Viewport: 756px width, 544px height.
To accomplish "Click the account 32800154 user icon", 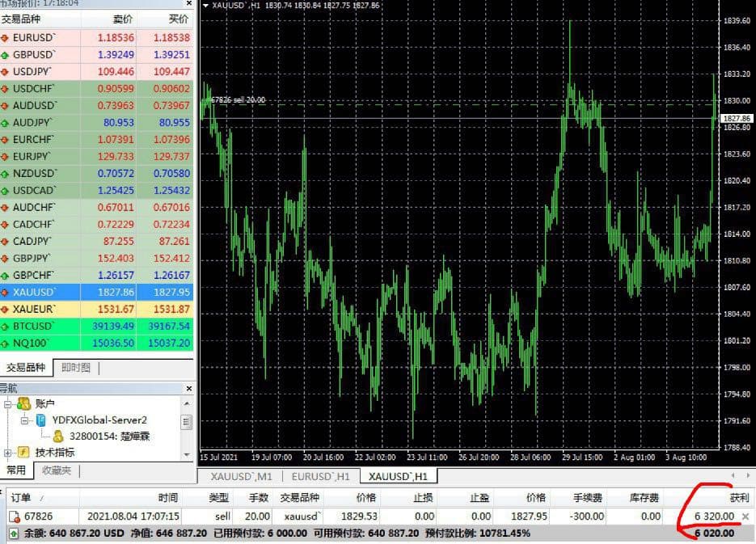I will [x=58, y=436].
